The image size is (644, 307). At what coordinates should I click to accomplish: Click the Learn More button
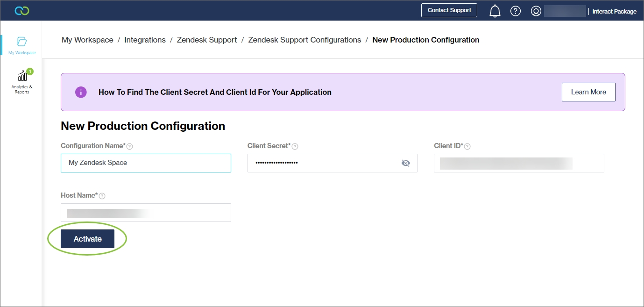(x=588, y=92)
